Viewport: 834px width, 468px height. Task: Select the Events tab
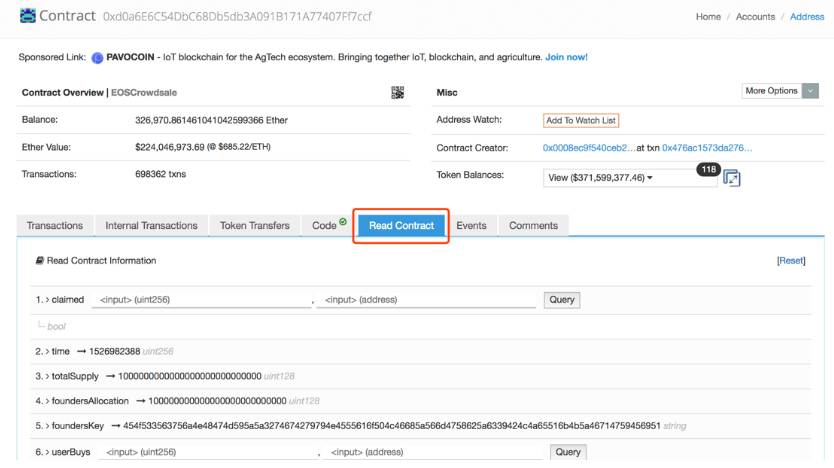471,226
